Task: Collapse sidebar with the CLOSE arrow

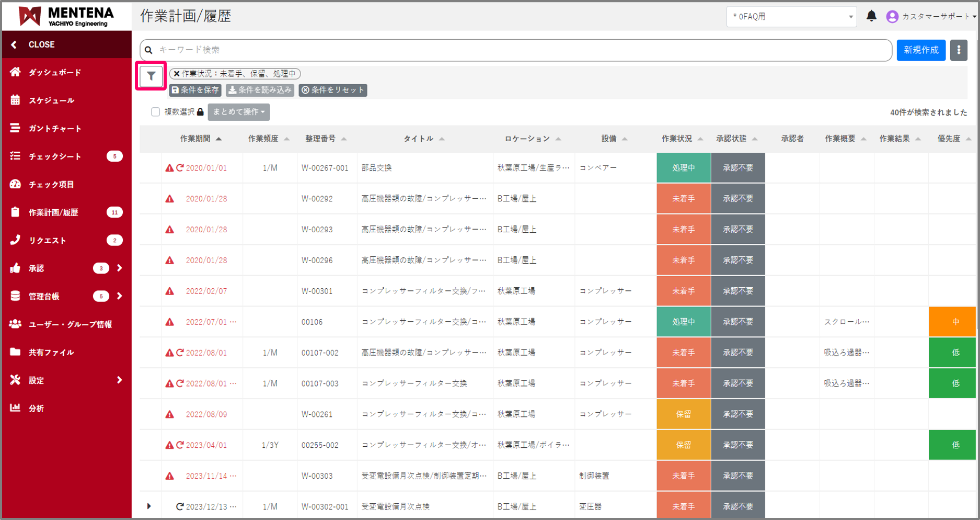Action: [14, 45]
